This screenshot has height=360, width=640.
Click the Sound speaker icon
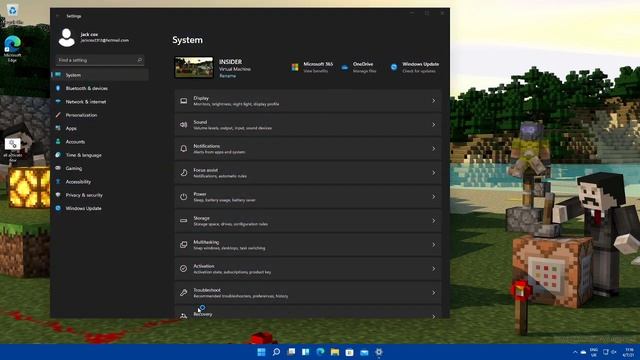pyautogui.click(x=184, y=125)
